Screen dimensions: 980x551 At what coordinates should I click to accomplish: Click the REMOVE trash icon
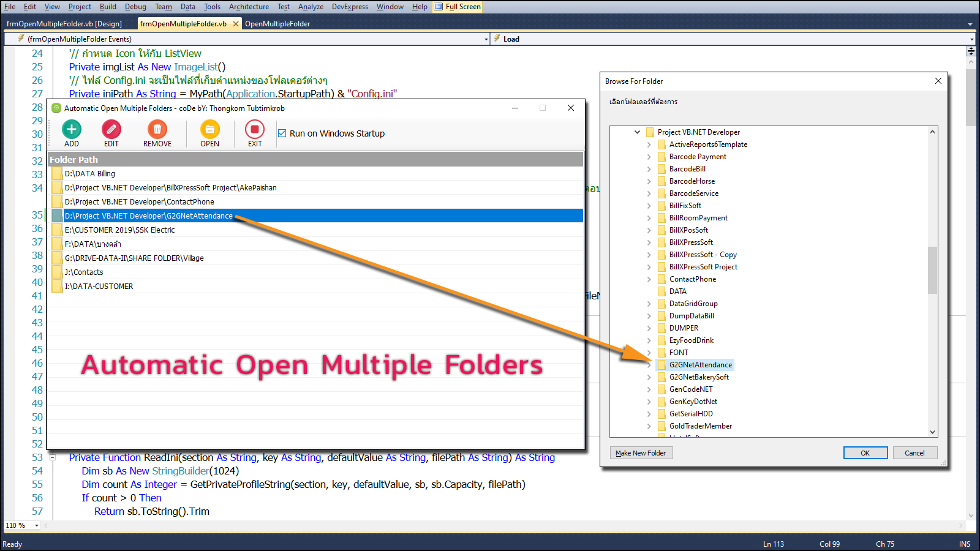point(157,129)
